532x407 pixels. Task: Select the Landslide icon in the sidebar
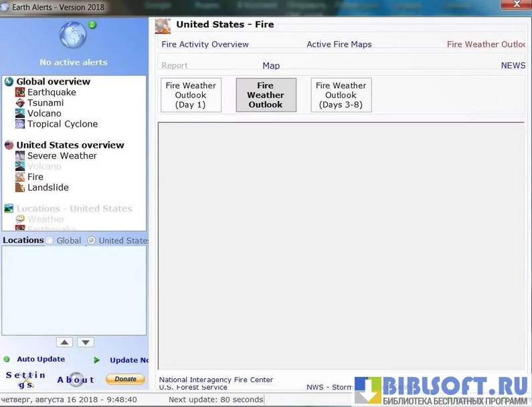(x=20, y=188)
